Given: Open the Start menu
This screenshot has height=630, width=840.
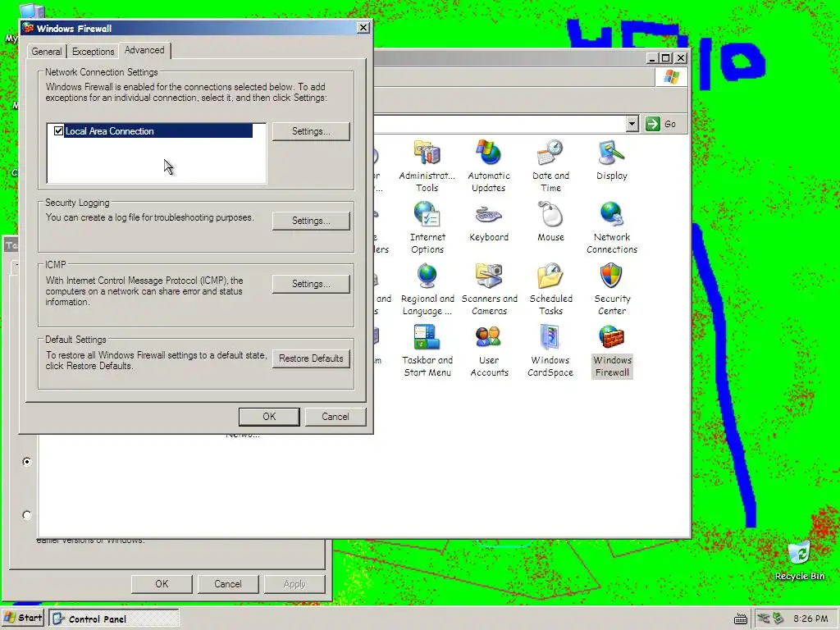Looking at the screenshot, I should 23,619.
